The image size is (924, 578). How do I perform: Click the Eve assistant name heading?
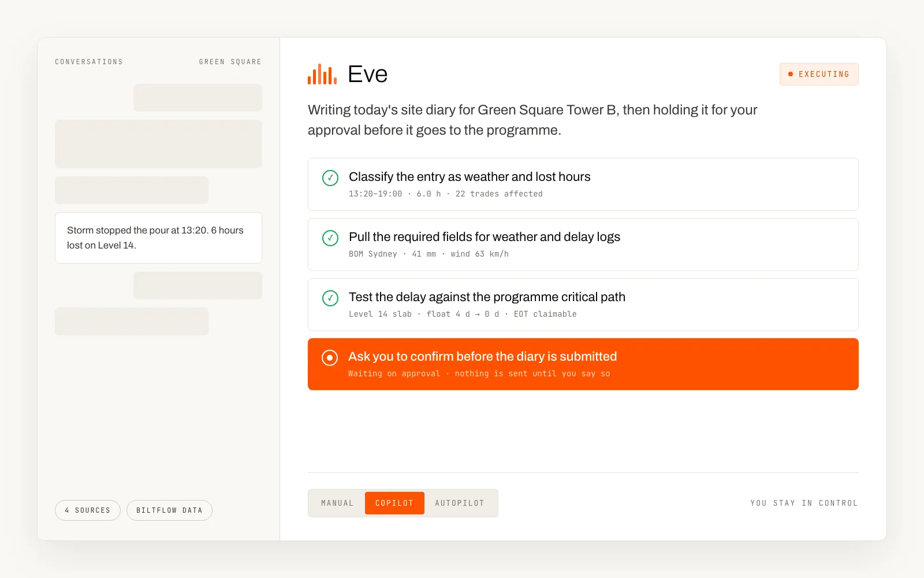(x=368, y=74)
